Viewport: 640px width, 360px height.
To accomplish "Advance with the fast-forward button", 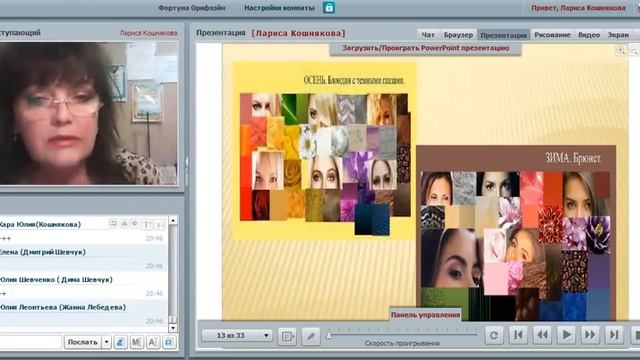I will (590, 335).
